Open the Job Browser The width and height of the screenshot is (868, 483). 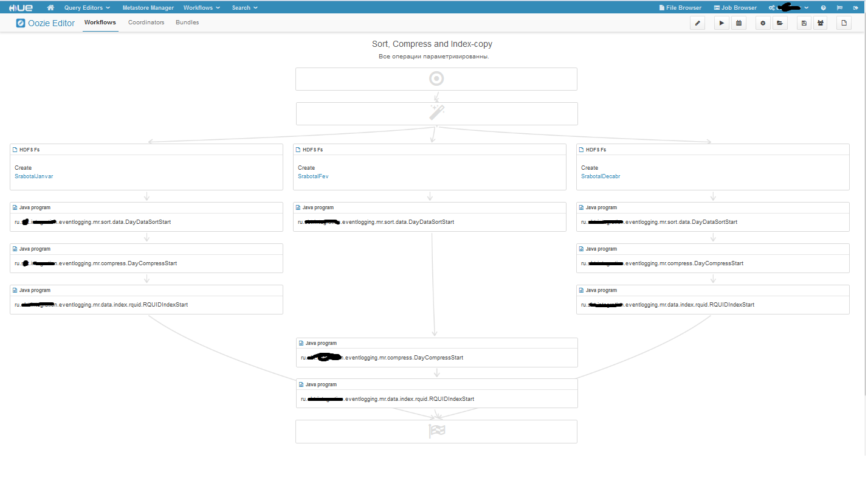coord(735,8)
